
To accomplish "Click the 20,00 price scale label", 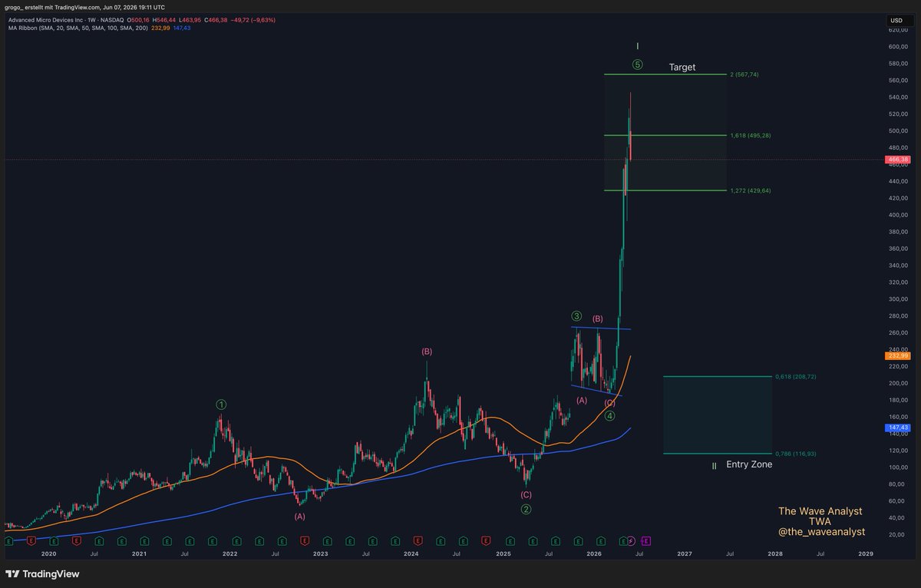I will (898, 534).
